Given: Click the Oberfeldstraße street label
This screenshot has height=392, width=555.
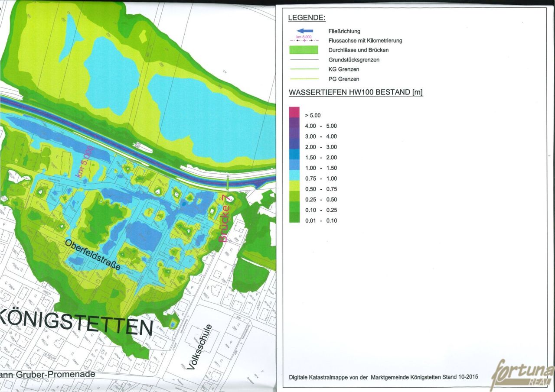Looking at the screenshot, I should [92, 254].
